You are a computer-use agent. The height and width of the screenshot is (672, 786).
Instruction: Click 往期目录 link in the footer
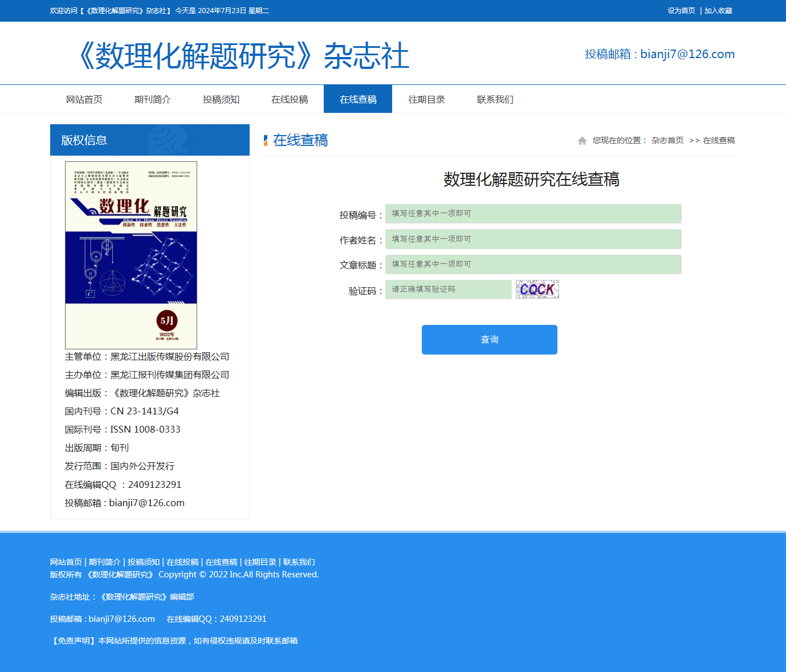point(260,562)
